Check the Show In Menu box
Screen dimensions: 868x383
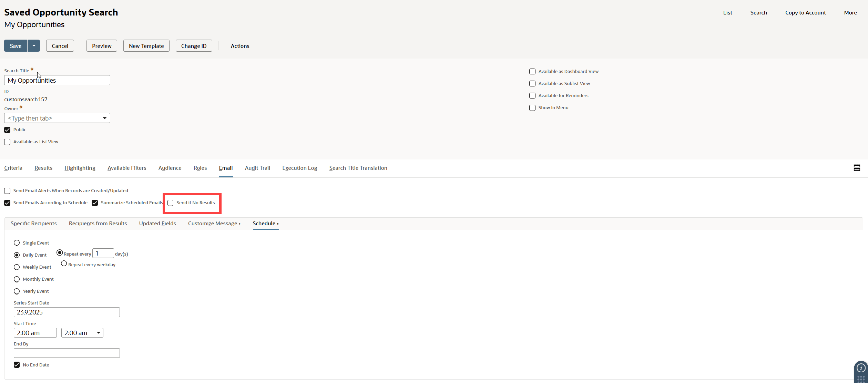(532, 108)
